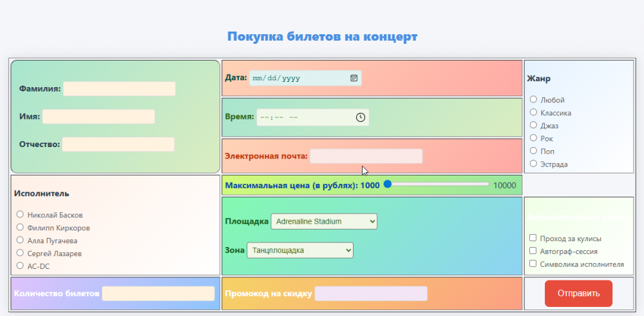Viewport: 644px width, 316px height.
Task: Click the Дополнительные услуги heading
Action: tap(578, 217)
